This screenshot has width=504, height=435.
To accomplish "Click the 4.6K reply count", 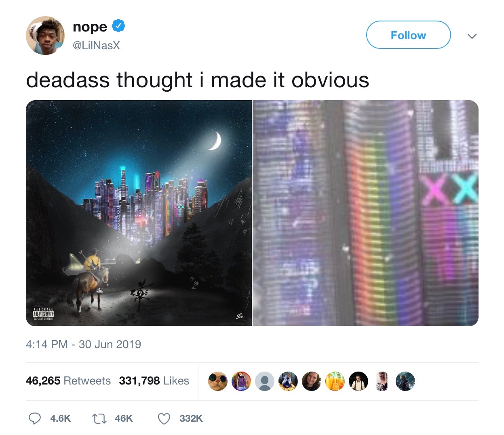I will coord(61,418).
